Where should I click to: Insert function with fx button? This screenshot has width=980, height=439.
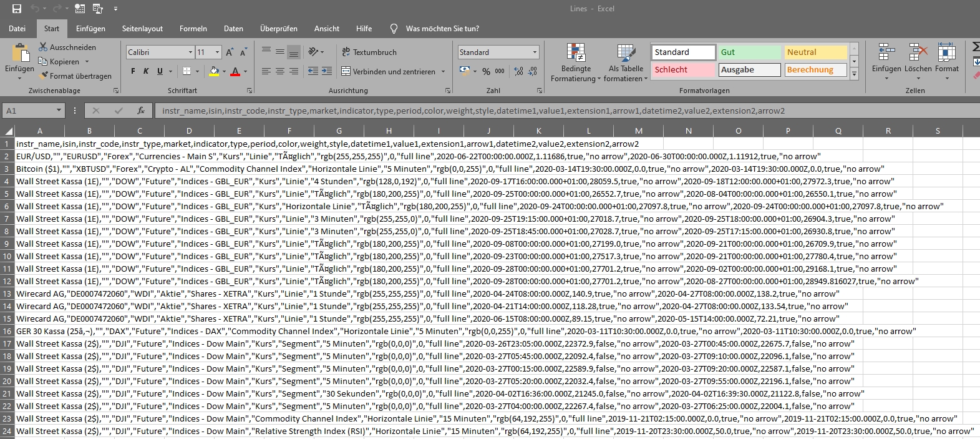pyautogui.click(x=141, y=111)
